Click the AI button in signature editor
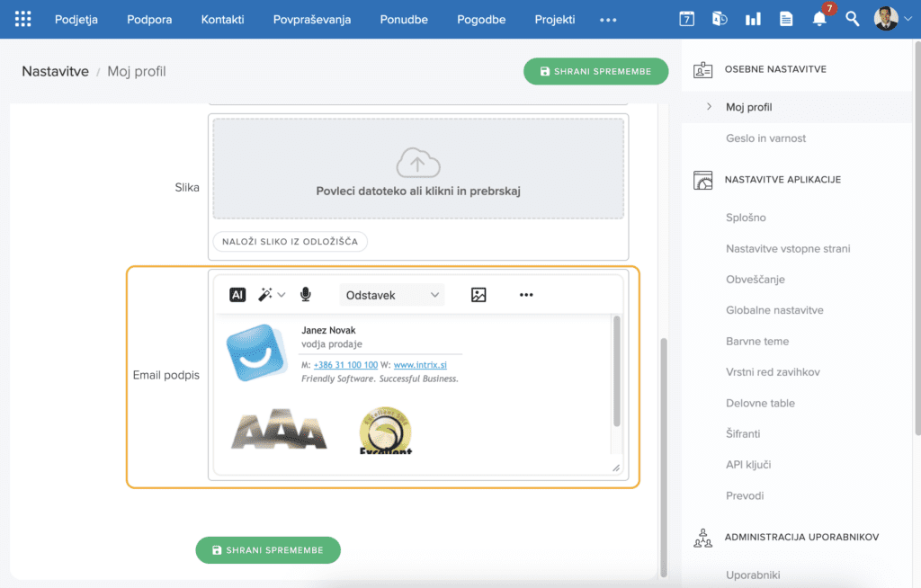This screenshot has height=588, width=921. pos(237,294)
